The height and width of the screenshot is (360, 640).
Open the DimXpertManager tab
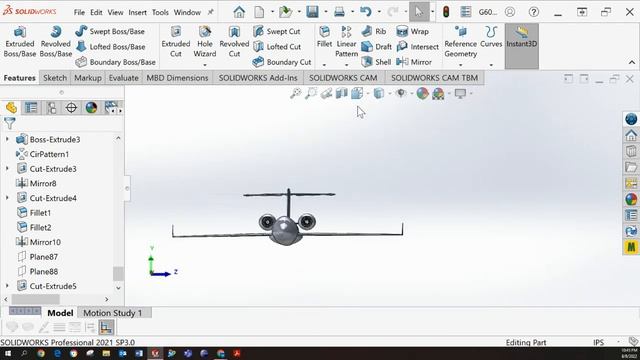(71, 108)
